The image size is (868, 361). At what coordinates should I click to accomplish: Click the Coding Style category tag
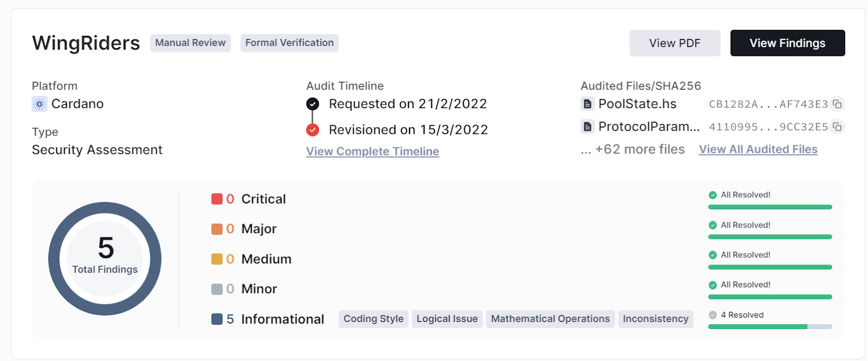pos(373,319)
